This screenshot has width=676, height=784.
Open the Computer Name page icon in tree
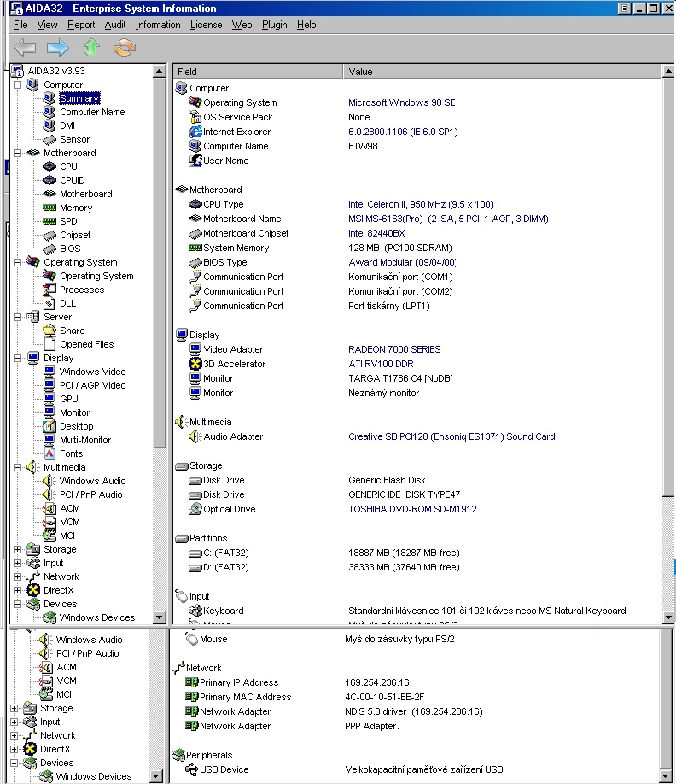click(49, 112)
